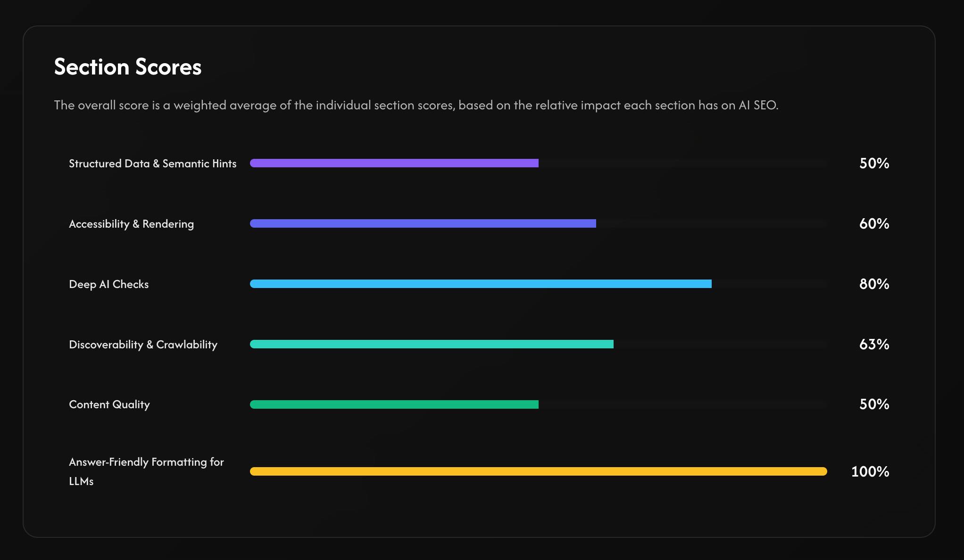Select the Discoverability & Crawlability label

[143, 345]
